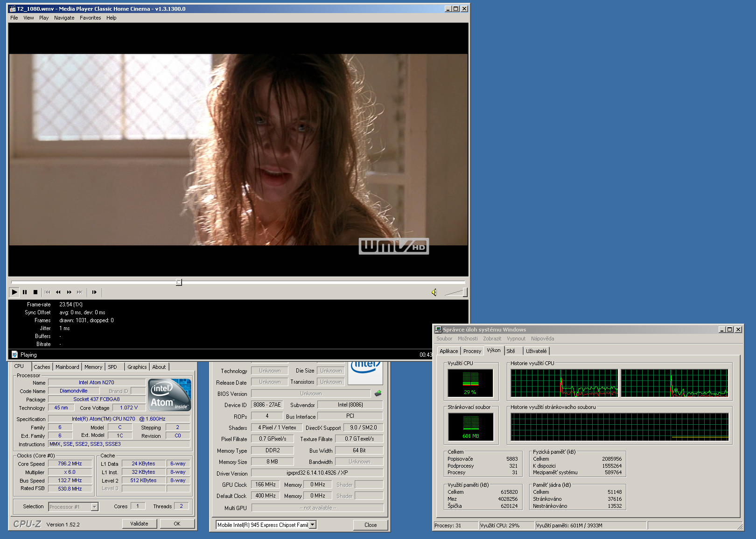
Task: Click the second CPU usage history graph
Action: click(x=674, y=383)
